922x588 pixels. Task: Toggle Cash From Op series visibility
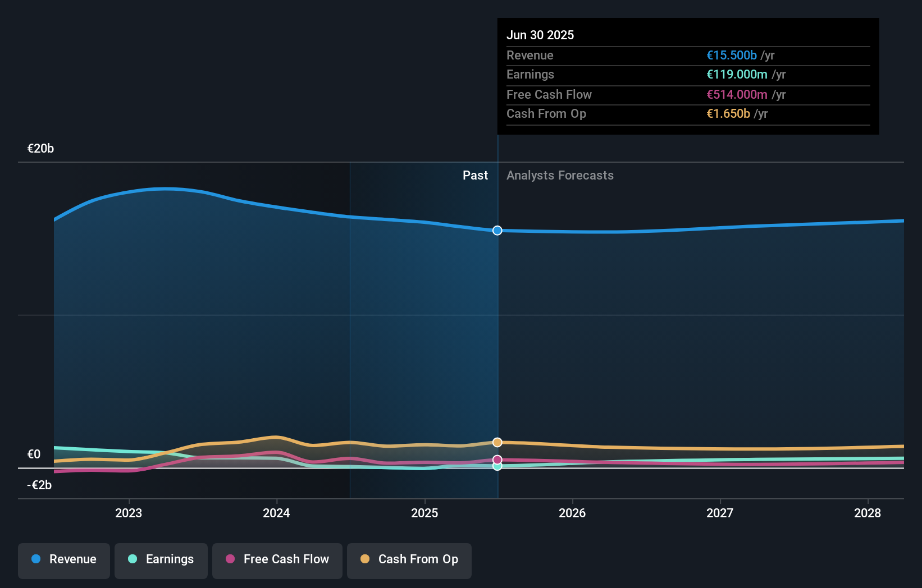coord(409,560)
